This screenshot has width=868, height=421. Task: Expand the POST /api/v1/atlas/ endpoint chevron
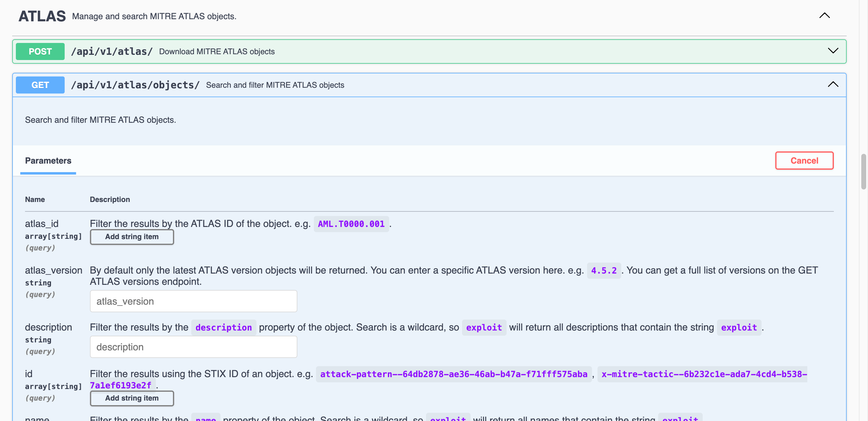coord(833,51)
